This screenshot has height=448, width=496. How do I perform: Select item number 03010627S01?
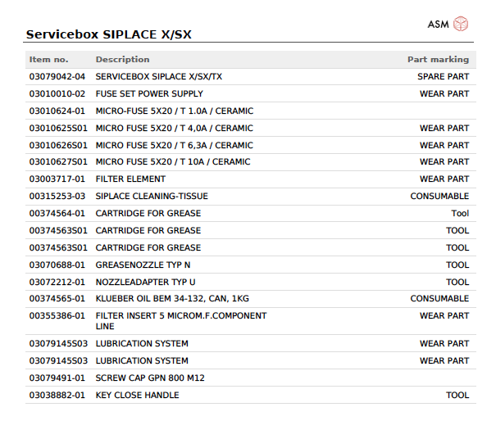[58, 162]
